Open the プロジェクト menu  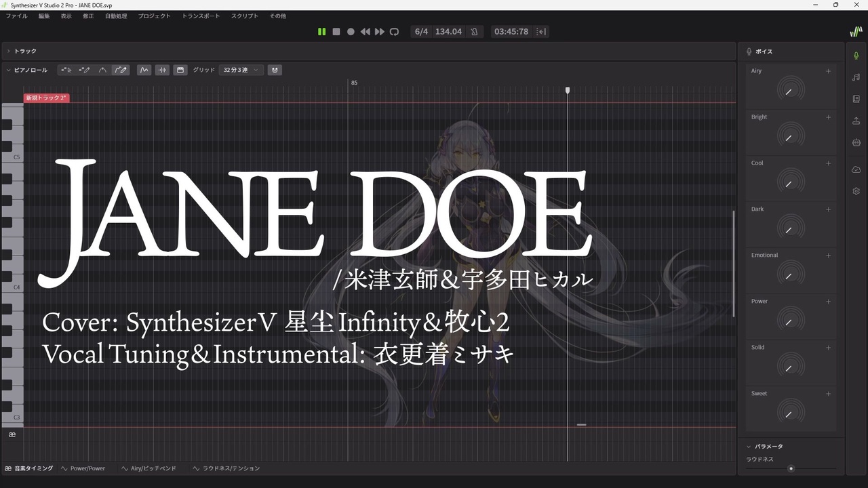[x=155, y=16]
